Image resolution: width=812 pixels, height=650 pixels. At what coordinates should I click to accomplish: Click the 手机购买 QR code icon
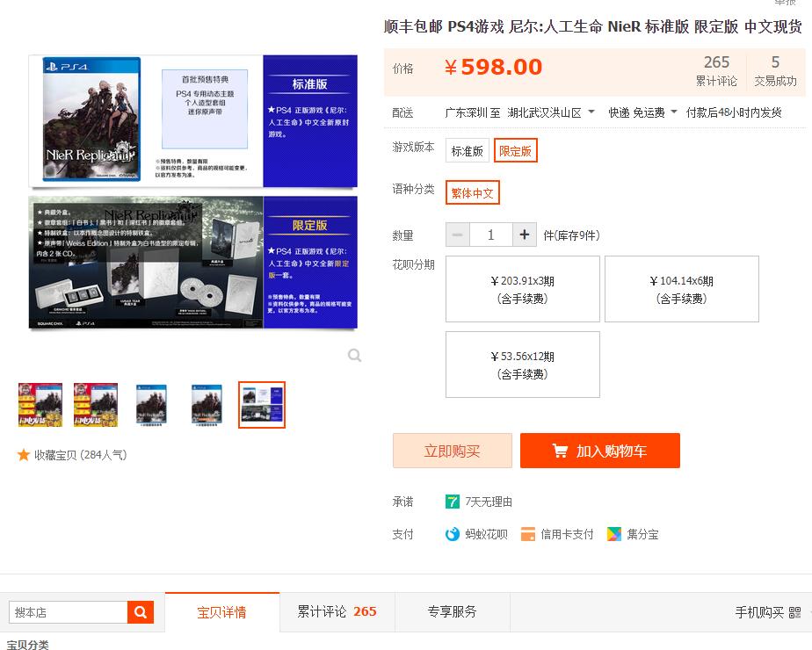(x=795, y=612)
